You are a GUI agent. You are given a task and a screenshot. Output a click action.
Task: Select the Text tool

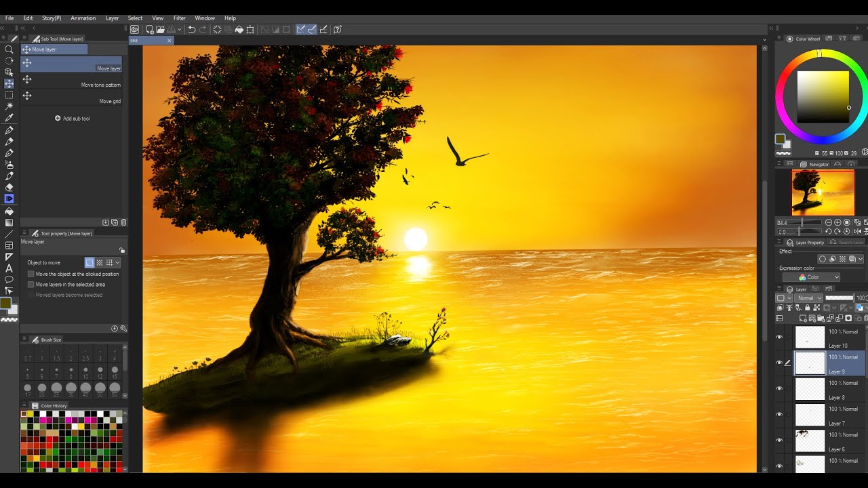(9, 268)
